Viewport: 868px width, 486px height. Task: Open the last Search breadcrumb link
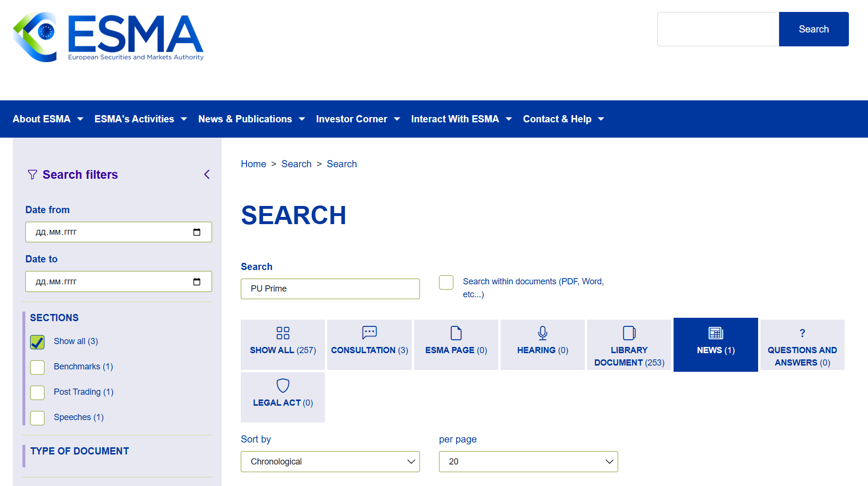[x=342, y=164]
